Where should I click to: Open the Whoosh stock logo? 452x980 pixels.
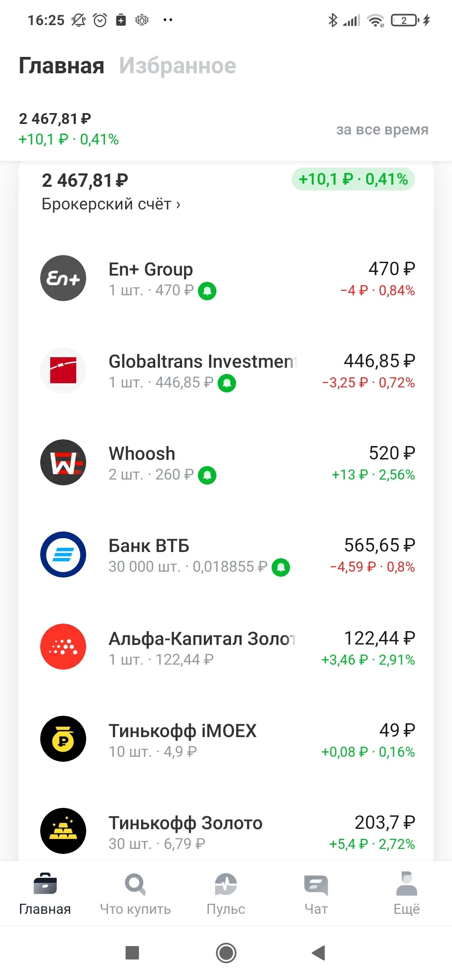click(x=63, y=462)
